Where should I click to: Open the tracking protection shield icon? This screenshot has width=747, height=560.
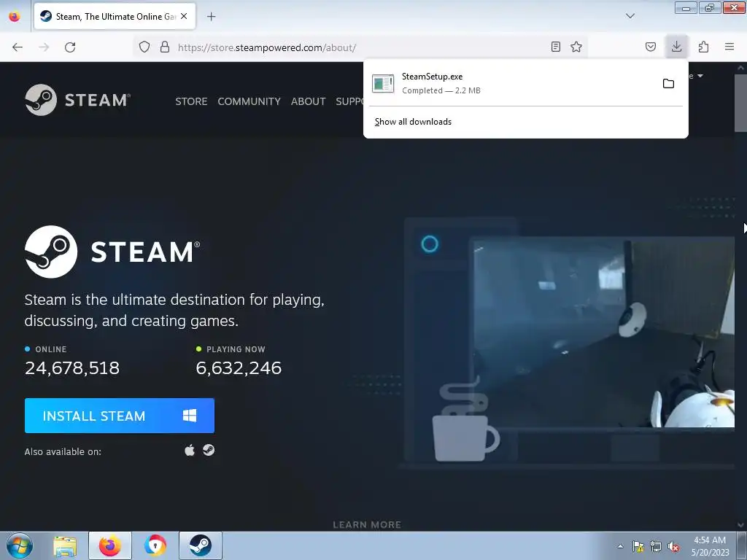(144, 47)
